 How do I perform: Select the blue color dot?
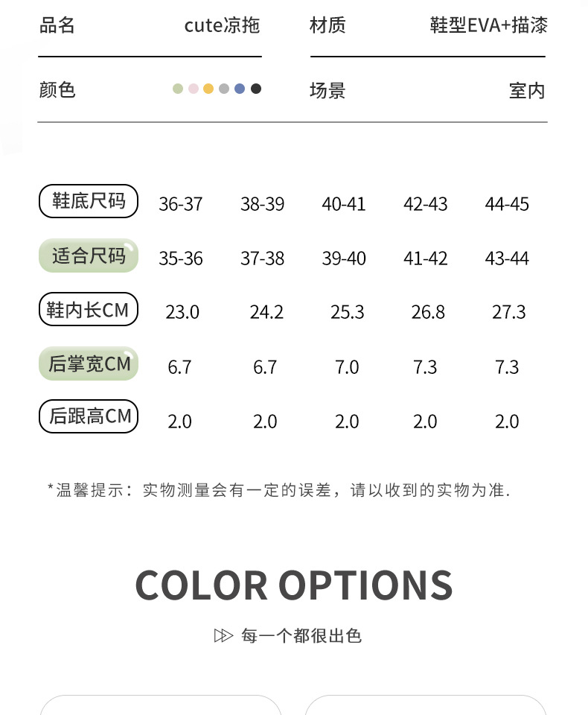[x=240, y=89]
